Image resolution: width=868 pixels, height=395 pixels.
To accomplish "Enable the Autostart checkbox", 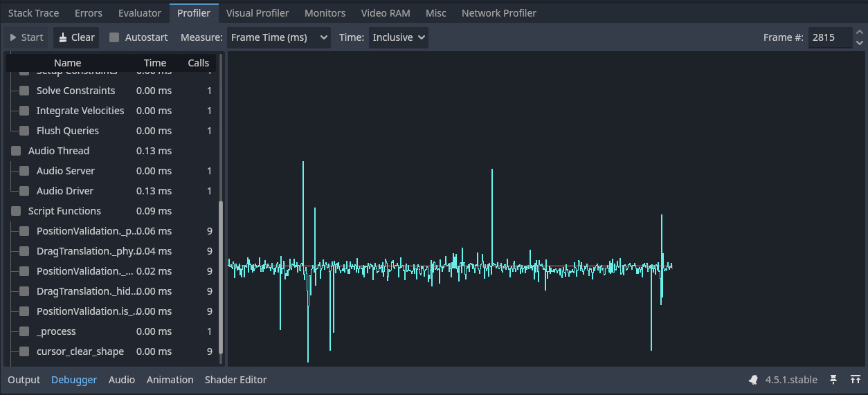I will 114,37.
